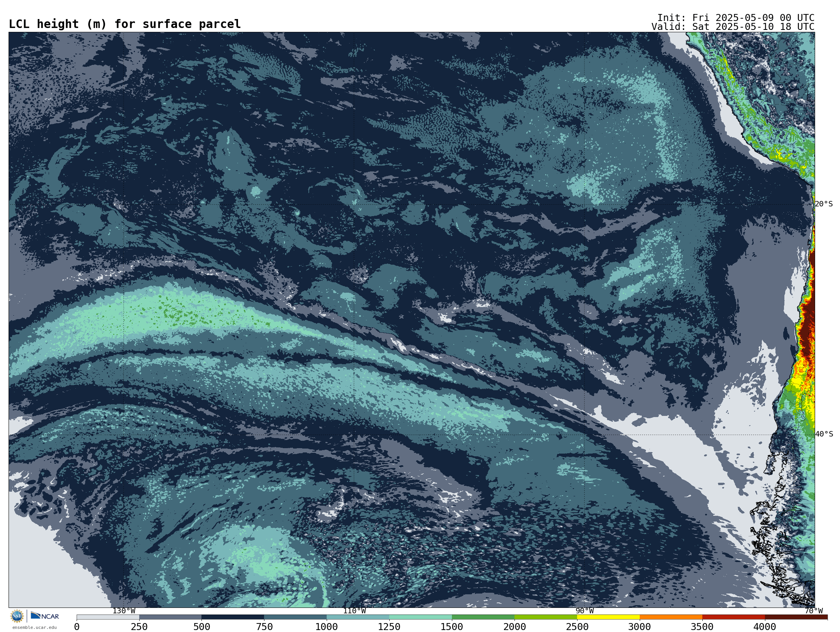This screenshot has height=632, width=840.
Task: Click the NSF logo icon
Action: (x=17, y=616)
